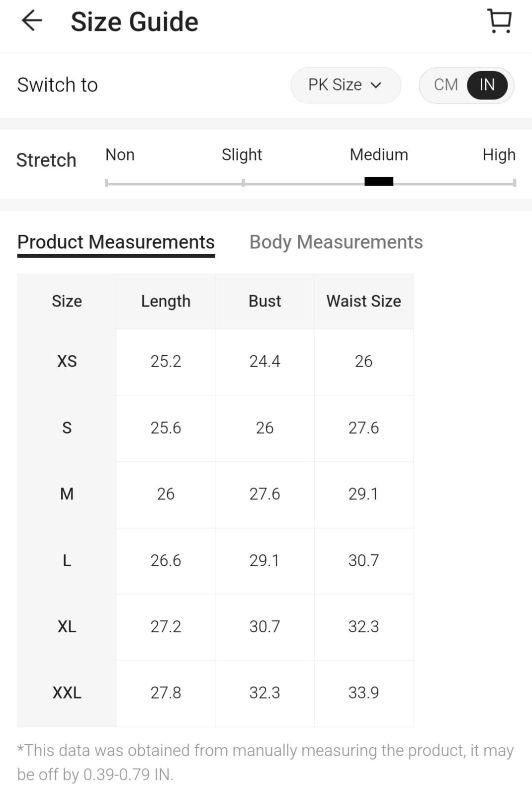Click the Medium stretch marker
This screenshot has height=796, width=532.
tap(379, 182)
